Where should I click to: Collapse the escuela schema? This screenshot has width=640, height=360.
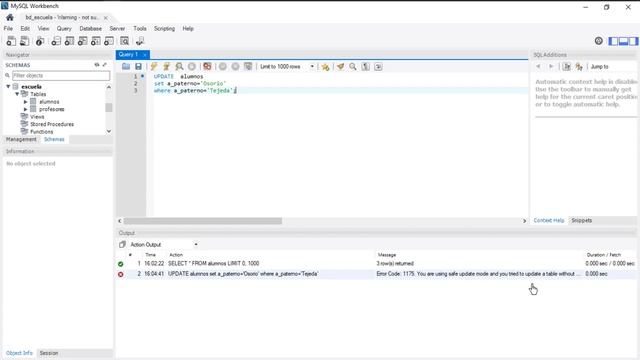pyautogui.click(x=8, y=87)
